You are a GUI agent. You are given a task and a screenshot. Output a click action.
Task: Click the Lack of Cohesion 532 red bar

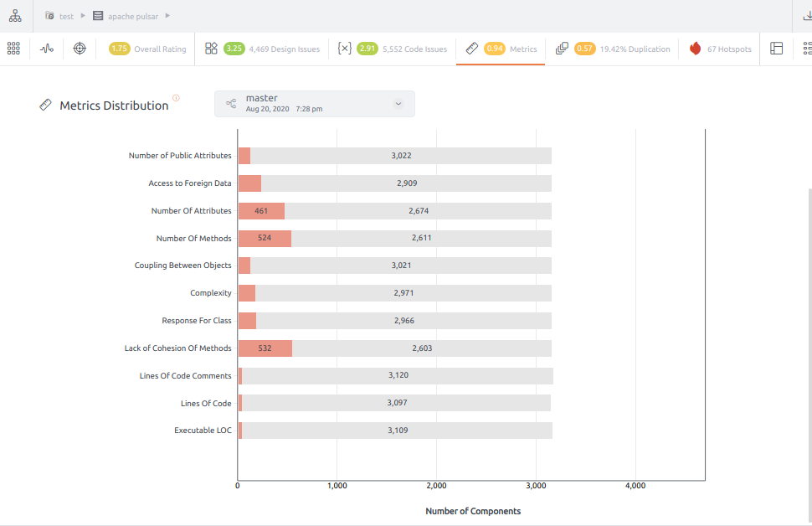(x=265, y=348)
